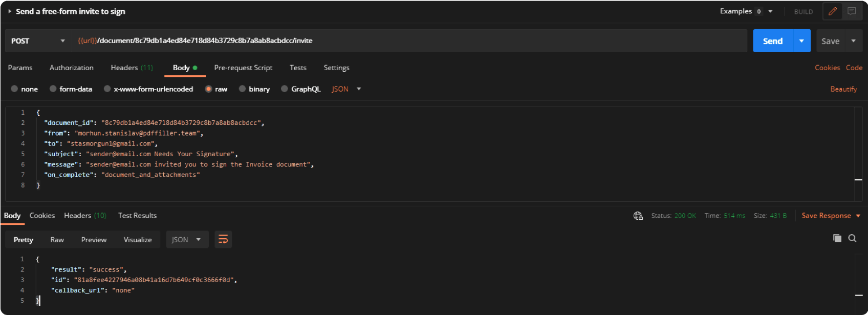Viewport: 868px width, 315px height.
Task: Expand the Save Response dropdown
Action: point(858,216)
